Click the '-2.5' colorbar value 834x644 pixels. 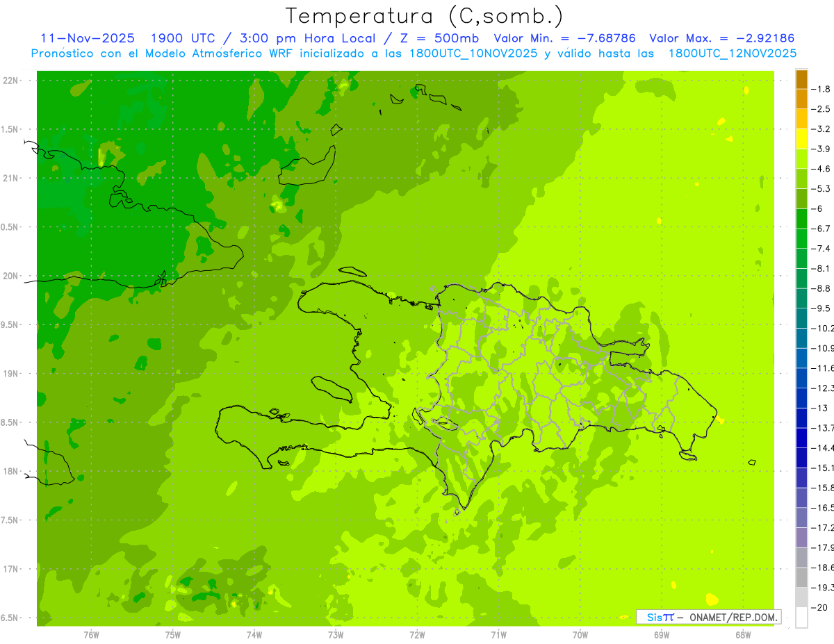pyautogui.click(x=821, y=109)
